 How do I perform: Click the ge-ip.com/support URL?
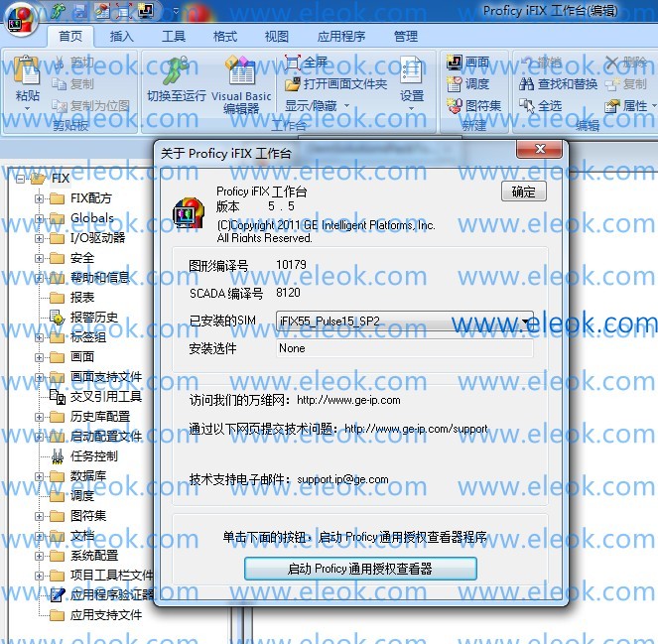point(416,429)
